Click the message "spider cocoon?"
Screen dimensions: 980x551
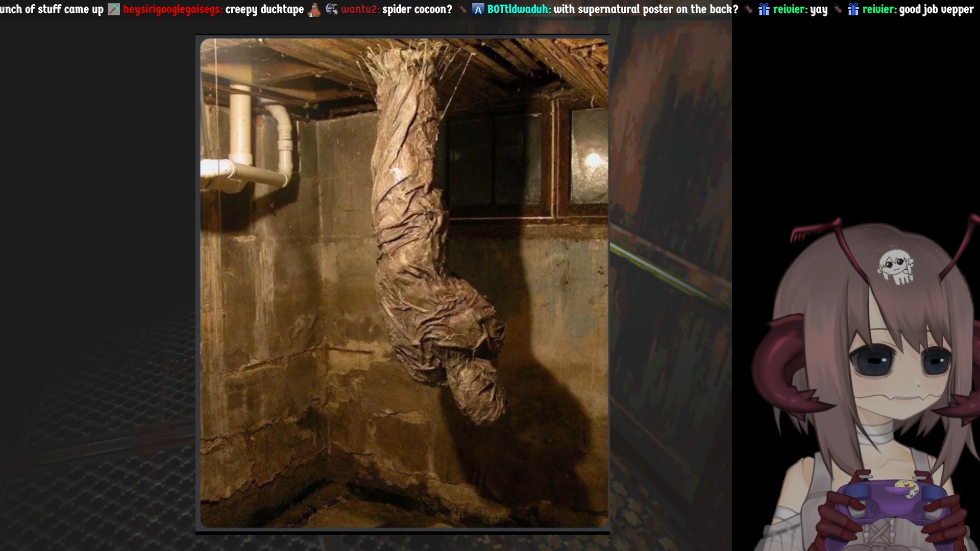417,10
